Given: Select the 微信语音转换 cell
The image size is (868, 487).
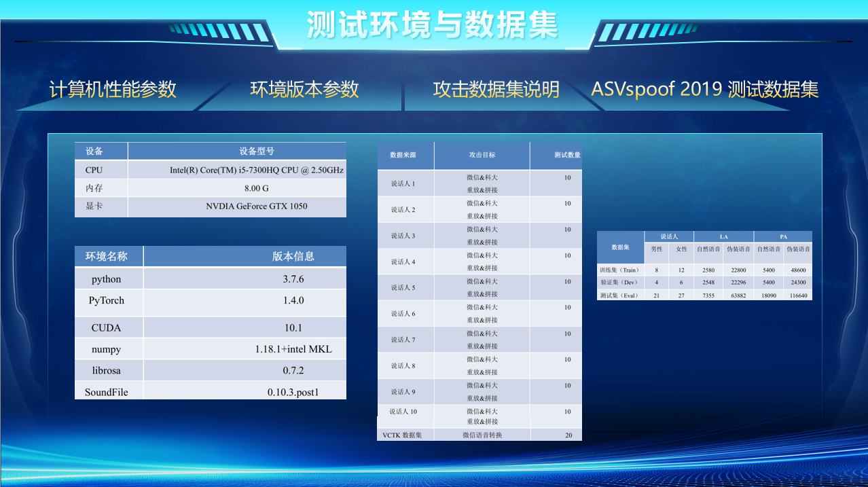Looking at the screenshot, I should point(482,435).
